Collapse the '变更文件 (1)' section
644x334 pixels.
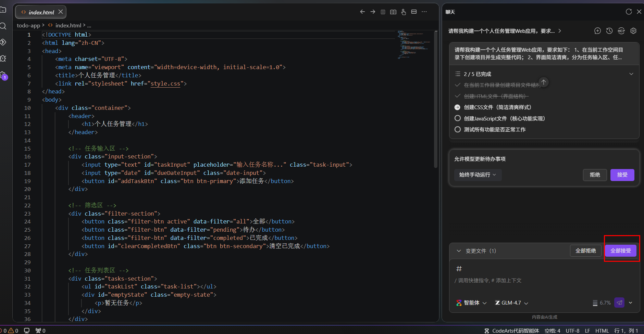tap(459, 251)
